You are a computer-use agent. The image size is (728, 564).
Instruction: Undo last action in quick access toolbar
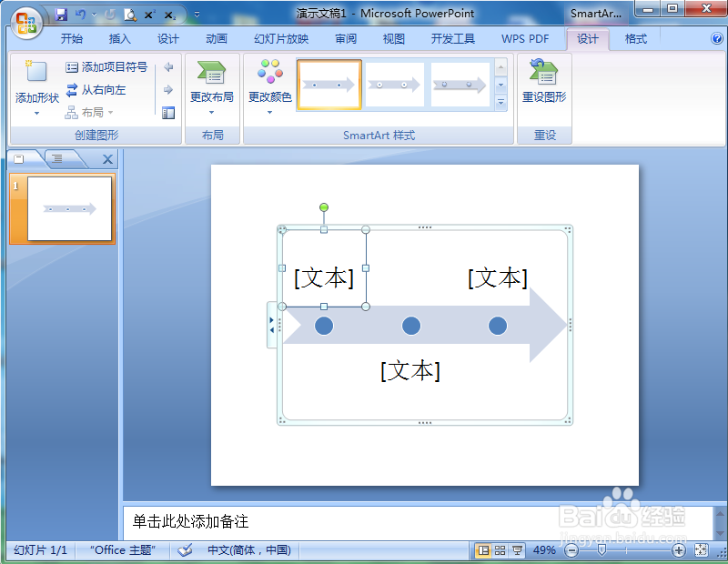pos(81,15)
